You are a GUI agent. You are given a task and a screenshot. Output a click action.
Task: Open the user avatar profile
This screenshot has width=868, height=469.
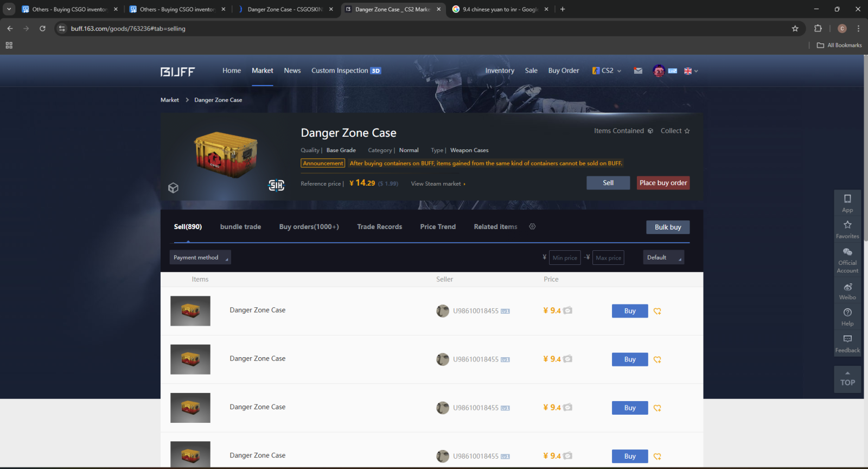[x=659, y=71]
